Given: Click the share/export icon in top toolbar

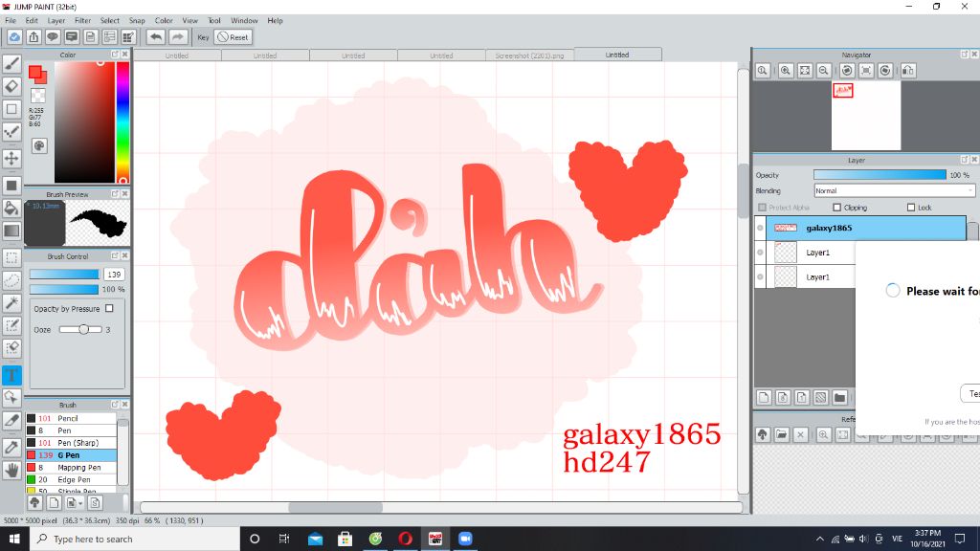Looking at the screenshot, I should click(33, 37).
